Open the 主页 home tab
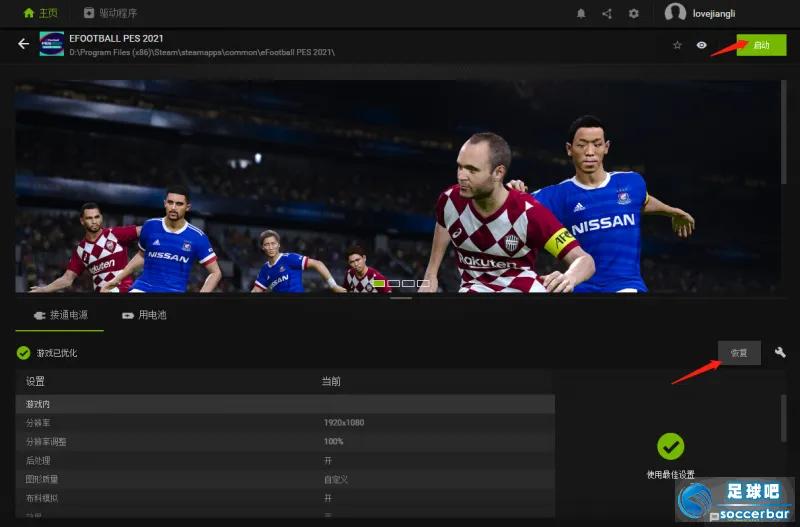 (41, 13)
